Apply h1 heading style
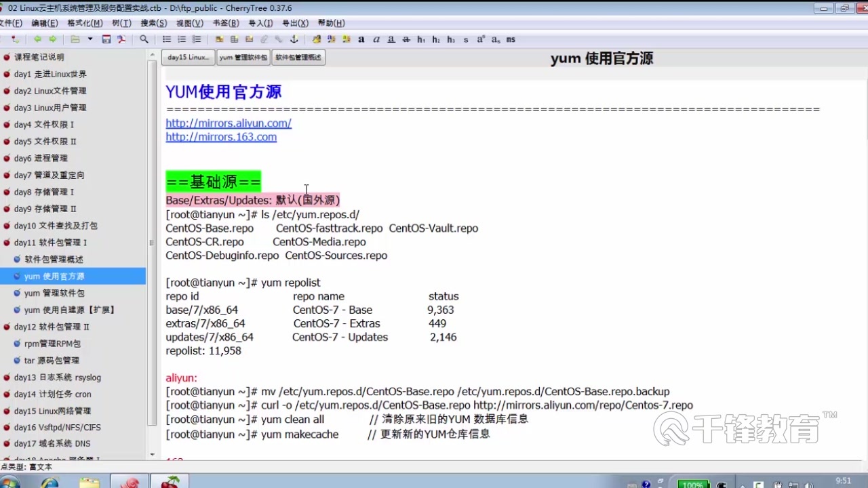Screen dimensions: 868x488 421,39
